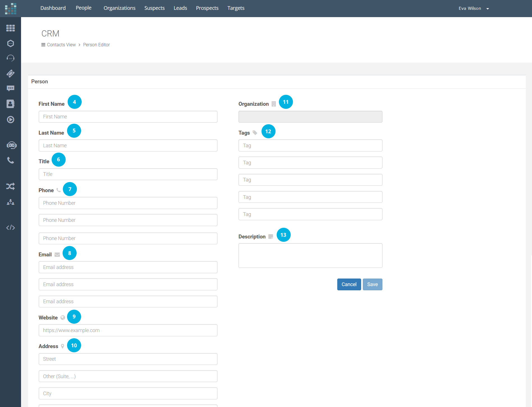The width and height of the screenshot is (532, 407).
Task: Open the apps grid icon in sidebar
Action: [10, 28]
